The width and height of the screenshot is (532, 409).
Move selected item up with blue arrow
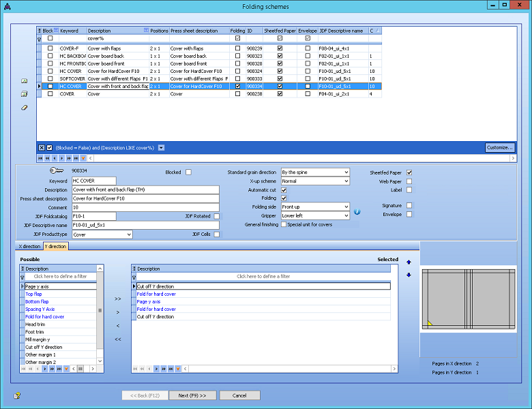tap(409, 262)
